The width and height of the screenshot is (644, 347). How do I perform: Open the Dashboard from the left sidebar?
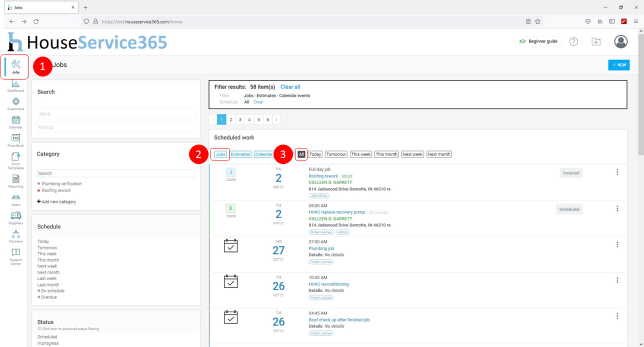pos(15,85)
